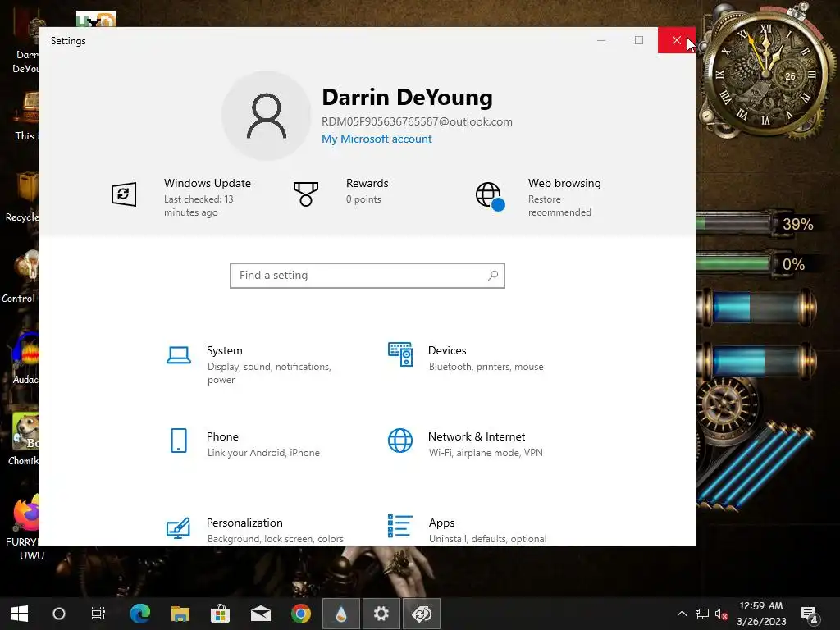840x630 pixels.
Task: Open the System settings laptop icon
Action: pos(178,355)
